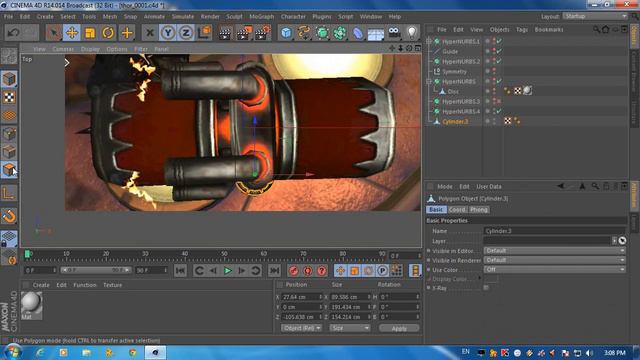Open the Array modeling objects icon
Image resolution: width=640 pixels, height=360 pixels.
coord(340,33)
